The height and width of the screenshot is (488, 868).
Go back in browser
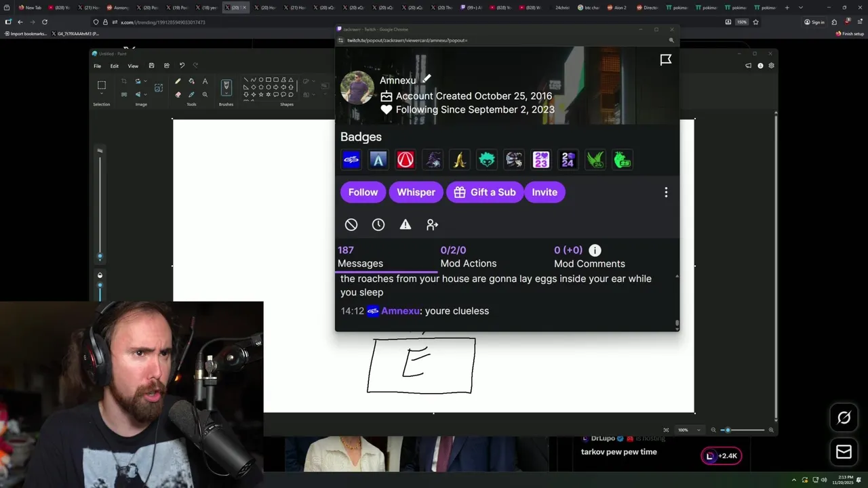(x=20, y=22)
